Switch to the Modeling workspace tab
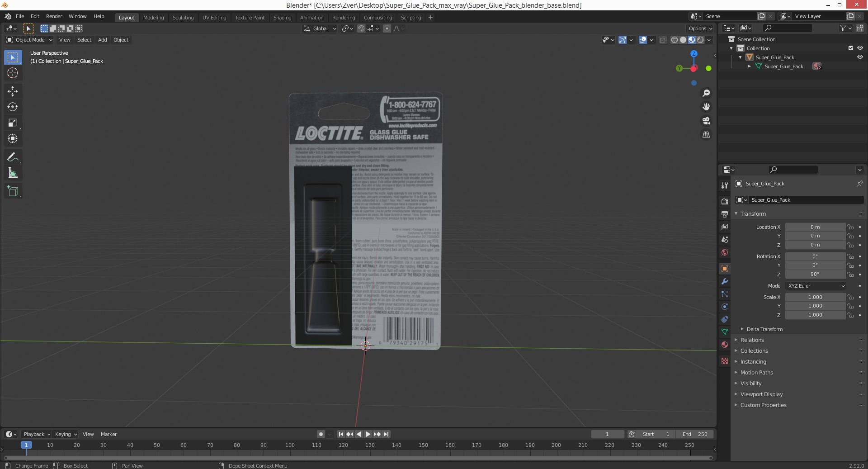Image resolution: width=868 pixels, height=469 pixels. point(154,18)
